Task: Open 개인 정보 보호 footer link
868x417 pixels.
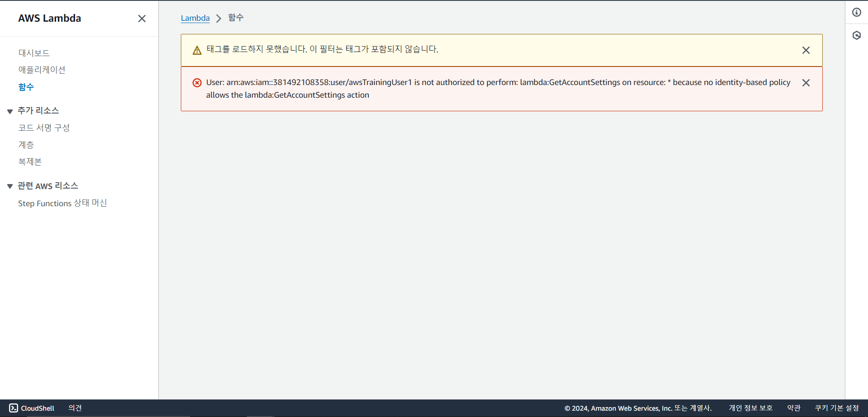Action: point(750,408)
